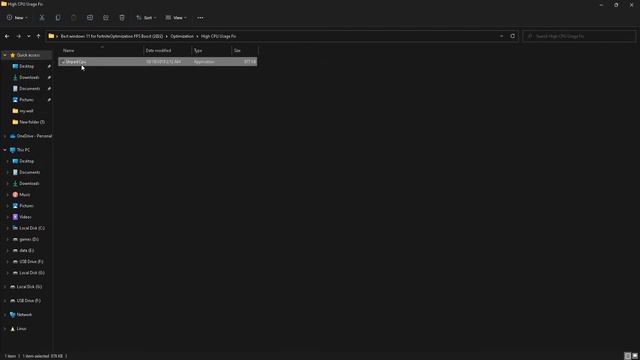Click the folder icon in the address bar
This screenshot has width=640, height=360.
point(51,36)
